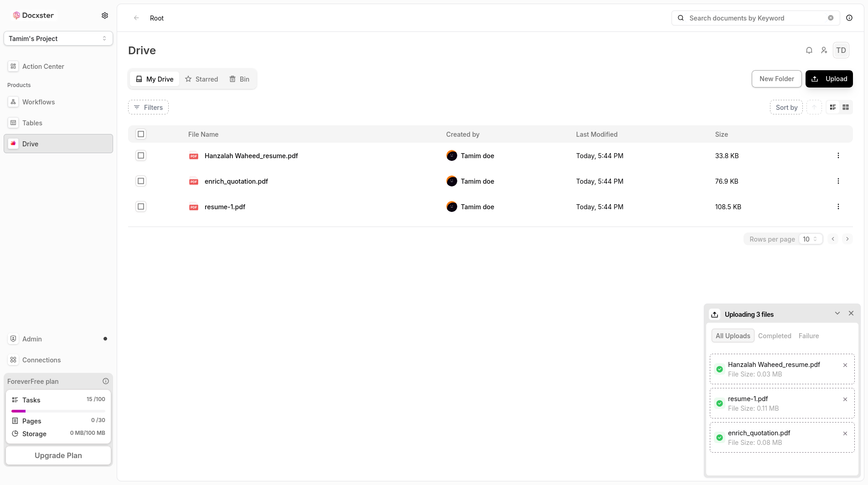Viewport: 868px width, 485px height.
Task: Click the info icon beside the search bar
Action: [x=849, y=18]
